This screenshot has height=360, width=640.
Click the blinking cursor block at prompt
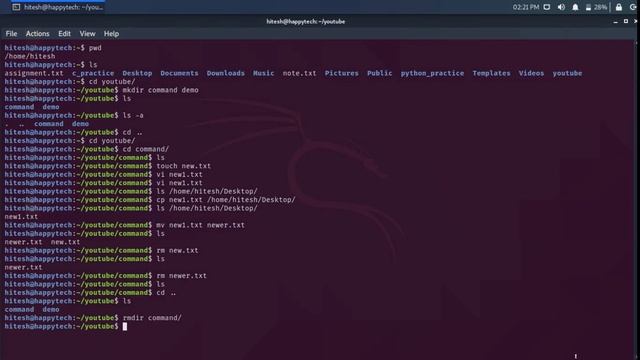click(125, 327)
